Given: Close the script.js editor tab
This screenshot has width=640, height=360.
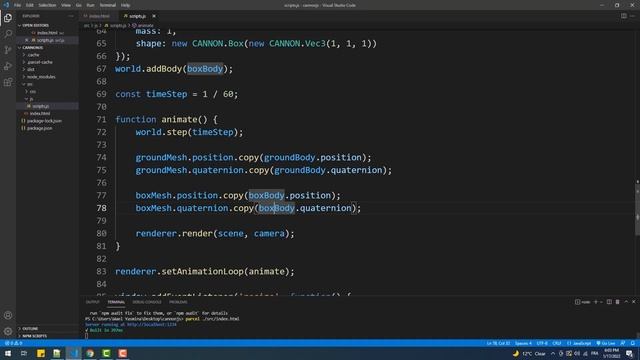Looking at the screenshot, I should click(x=154, y=16).
